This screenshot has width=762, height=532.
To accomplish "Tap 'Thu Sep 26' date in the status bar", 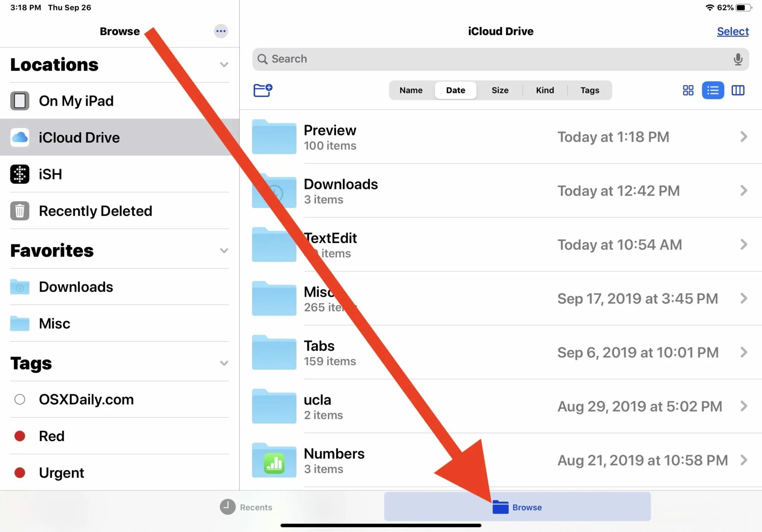I will [70, 7].
